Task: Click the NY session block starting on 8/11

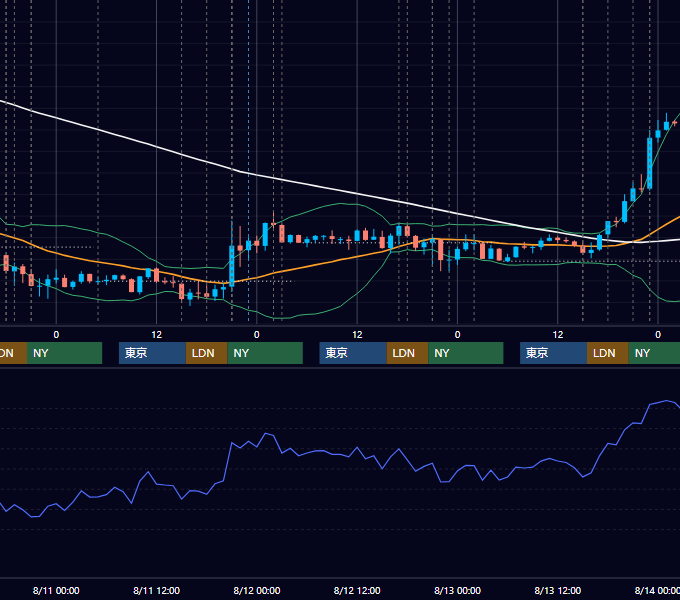Action: click(265, 353)
